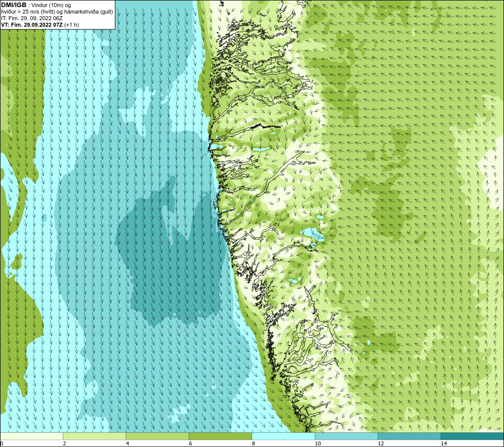Image resolution: width=504 pixels, height=447 pixels.
Task: Click the scale label 8
Action: (x=254, y=443)
